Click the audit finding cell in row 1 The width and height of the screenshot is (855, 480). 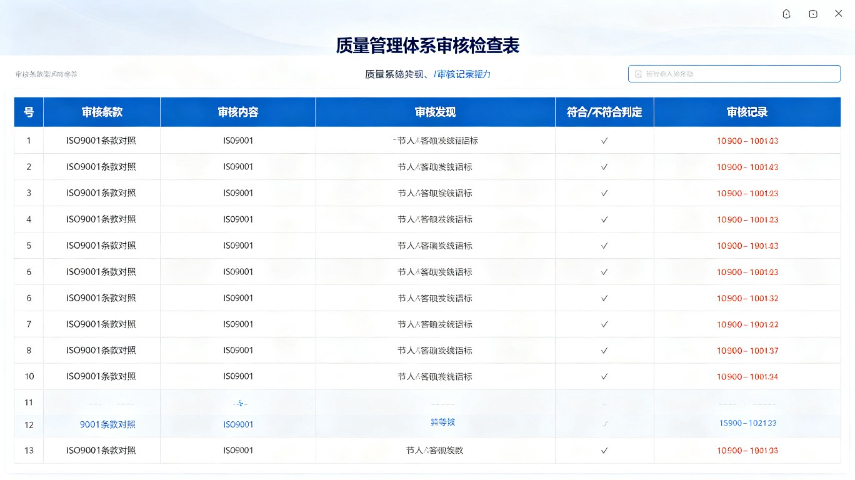click(x=435, y=141)
